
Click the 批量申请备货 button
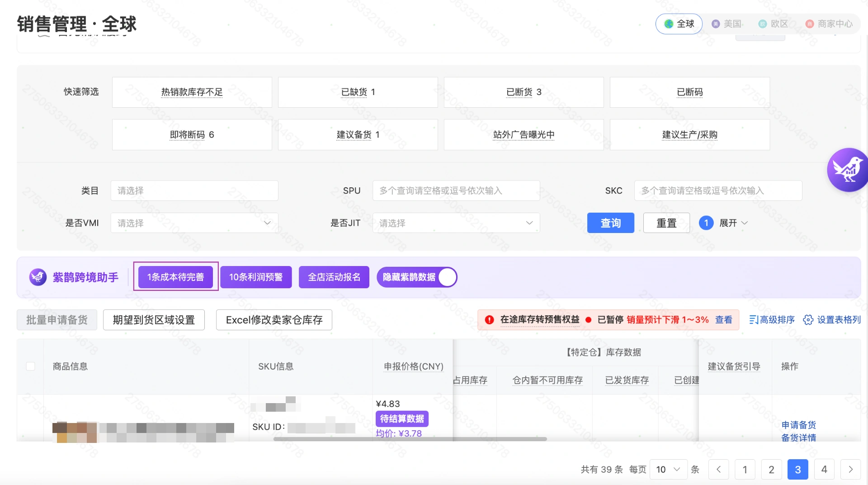click(57, 320)
